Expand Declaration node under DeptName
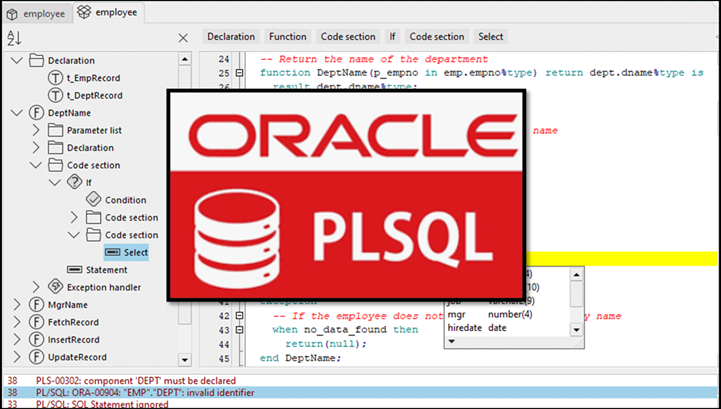 [x=36, y=148]
